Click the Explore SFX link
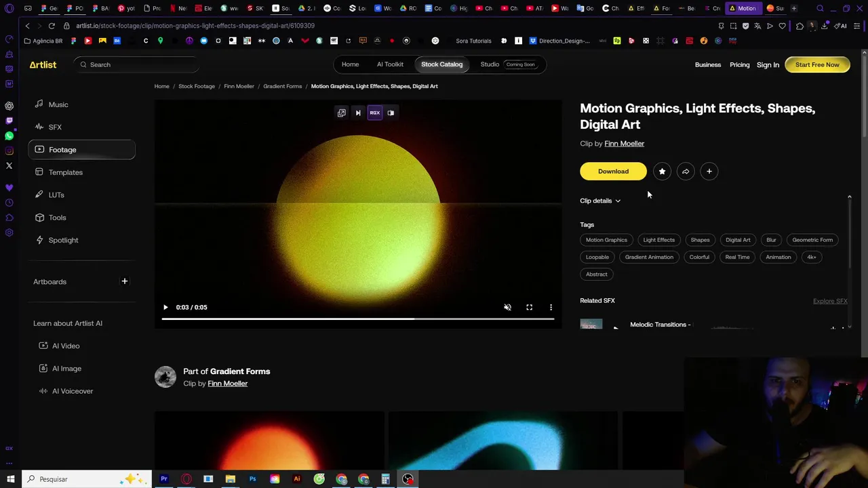The height and width of the screenshot is (488, 868). 830,301
